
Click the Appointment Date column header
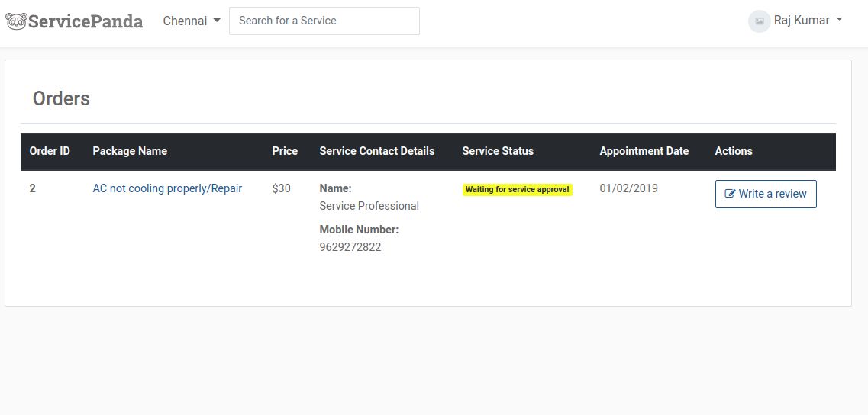click(644, 151)
